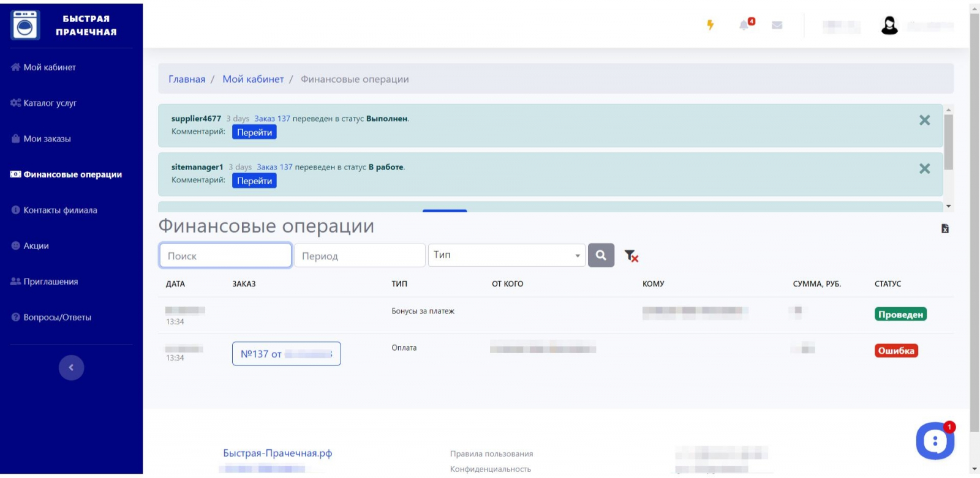Viewport: 980px width, 478px height.
Task: Focus the Поиск search field
Action: click(x=225, y=255)
